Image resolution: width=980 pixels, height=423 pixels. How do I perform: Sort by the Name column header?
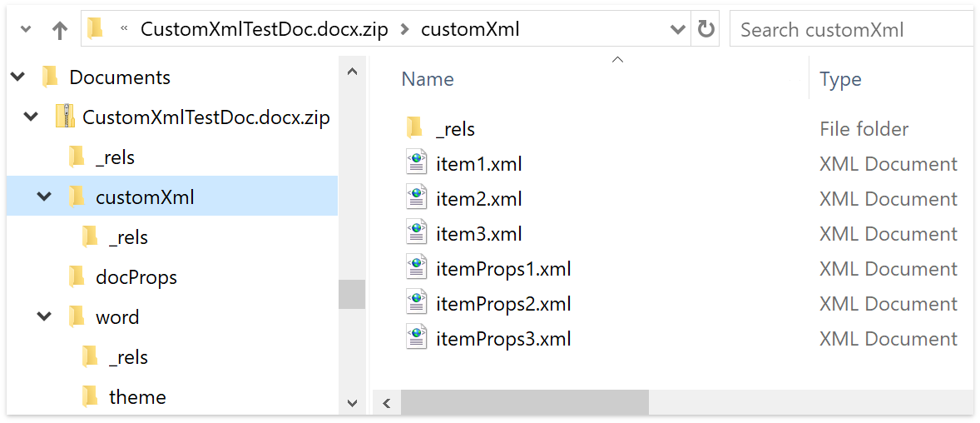click(x=428, y=79)
